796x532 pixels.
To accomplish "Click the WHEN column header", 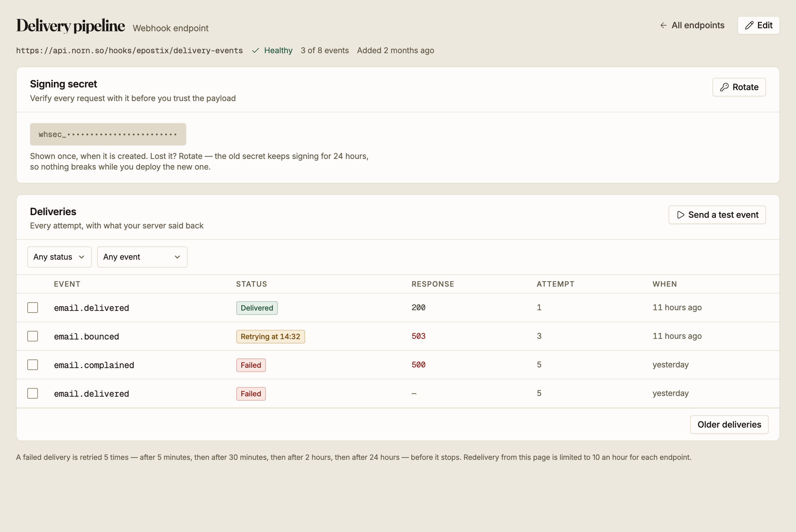I will [665, 284].
